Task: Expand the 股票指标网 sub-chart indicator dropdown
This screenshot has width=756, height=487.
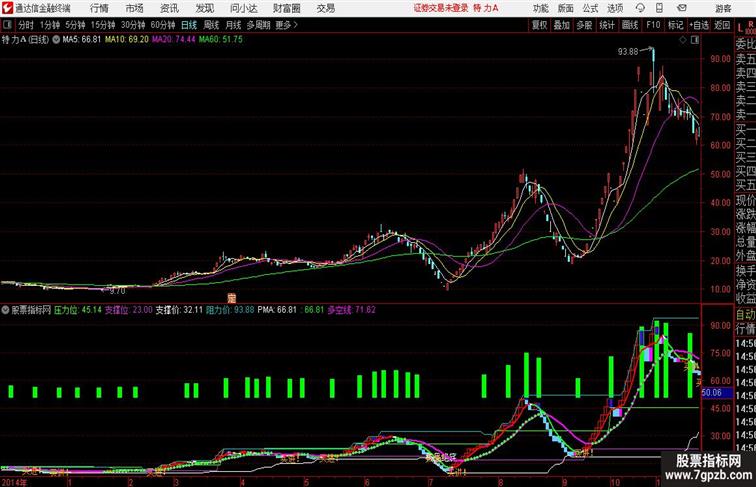Action: [5, 310]
